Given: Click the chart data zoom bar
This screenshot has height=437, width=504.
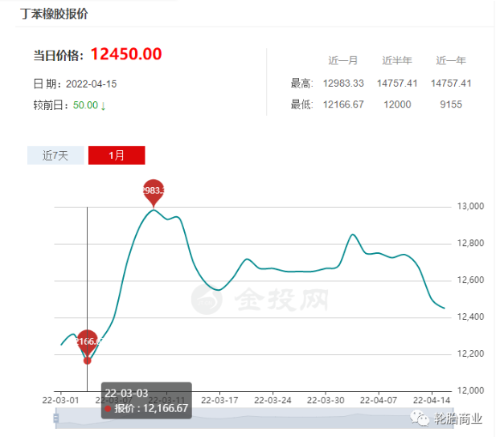Looking at the screenshot, I should (x=254, y=418).
